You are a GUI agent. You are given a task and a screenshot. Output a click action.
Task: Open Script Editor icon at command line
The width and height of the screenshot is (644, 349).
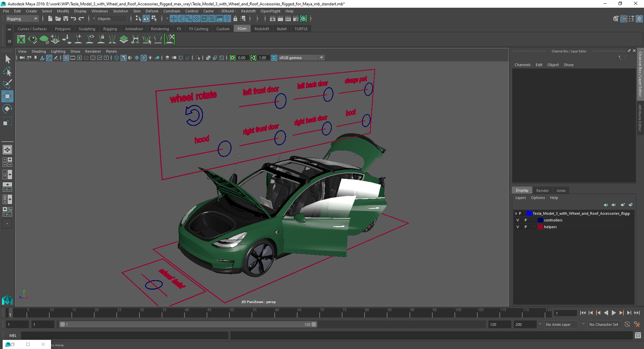point(638,335)
